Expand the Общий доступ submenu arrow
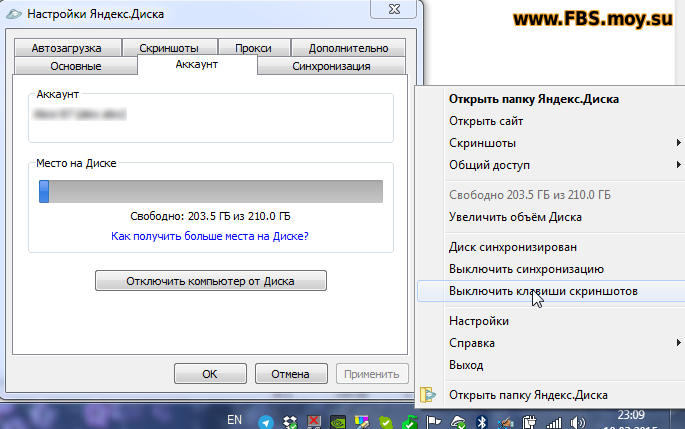Viewport: 685px width, 429px height. (x=678, y=164)
